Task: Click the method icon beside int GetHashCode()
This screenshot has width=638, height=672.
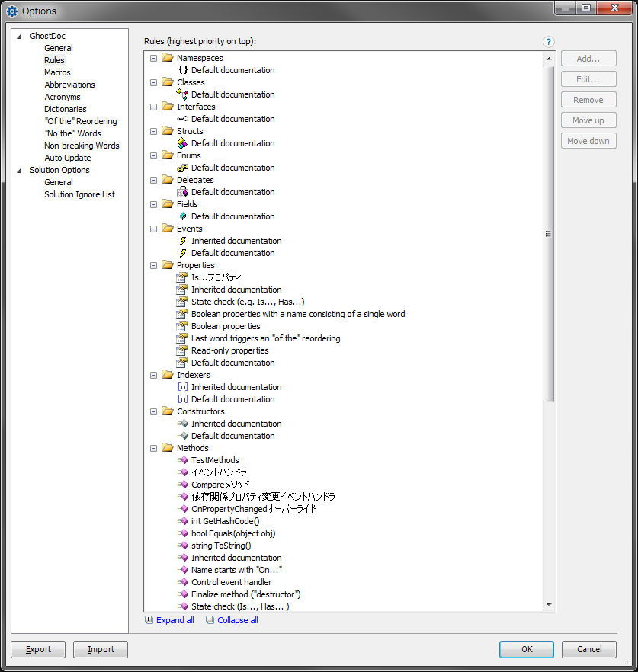Action: (183, 521)
